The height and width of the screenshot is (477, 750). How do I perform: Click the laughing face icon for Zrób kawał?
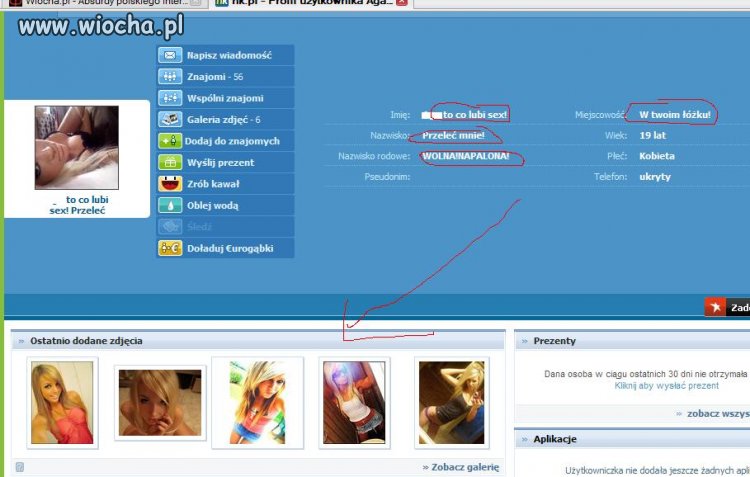coord(170,184)
